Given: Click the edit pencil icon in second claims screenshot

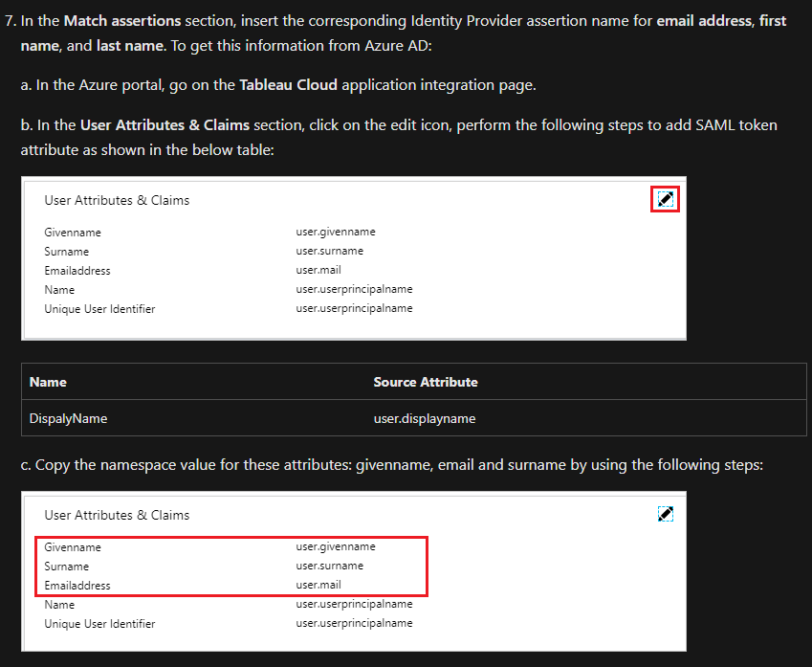Looking at the screenshot, I should pos(665,514).
